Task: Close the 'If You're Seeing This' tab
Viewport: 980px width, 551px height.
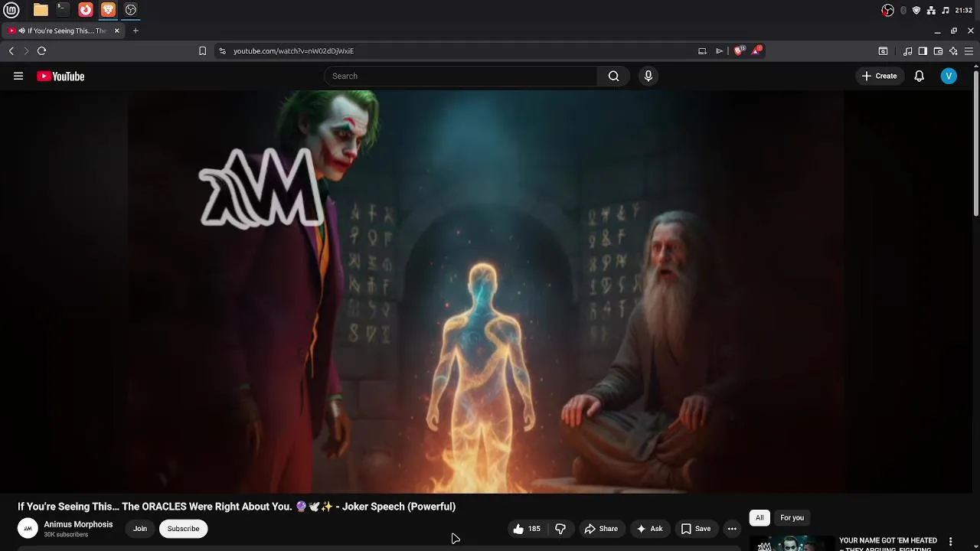Action: click(117, 31)
